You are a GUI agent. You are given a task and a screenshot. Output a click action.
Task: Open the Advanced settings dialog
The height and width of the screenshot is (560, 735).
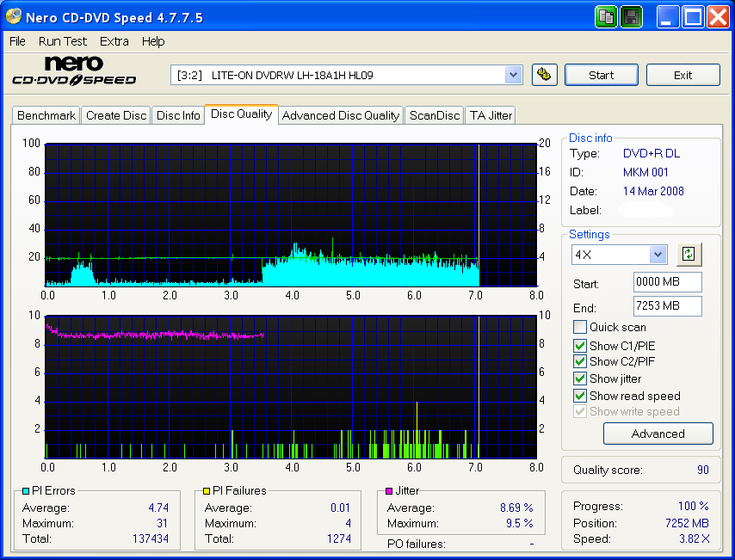(x=658, y=434)
